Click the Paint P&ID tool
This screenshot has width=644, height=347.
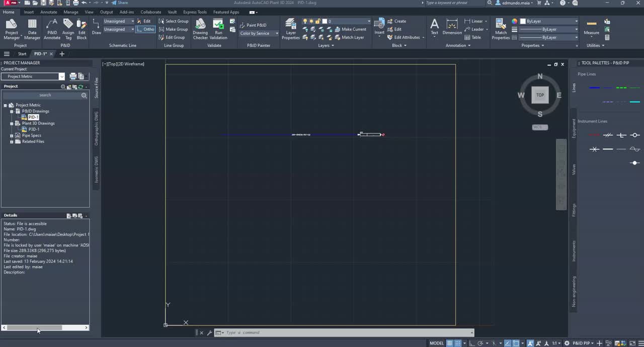(256, 25)
